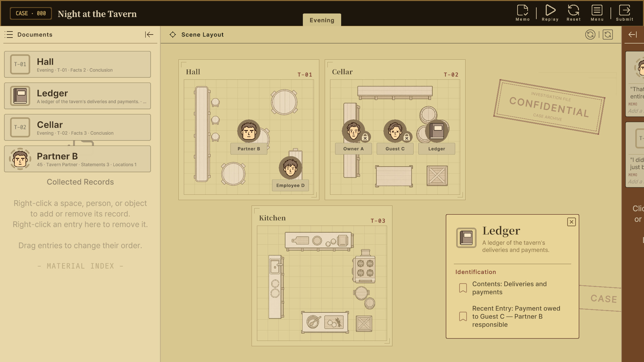
Task: Click the Partner B name label
Action: [x=249, y=149]
